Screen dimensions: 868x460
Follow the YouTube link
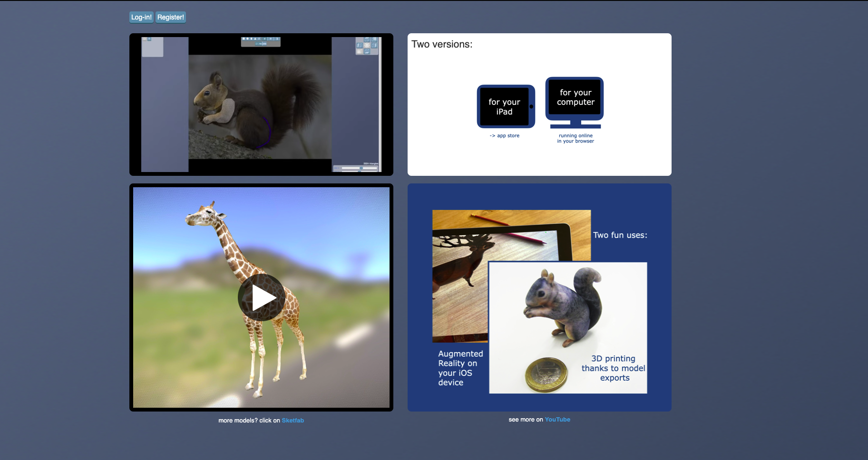(x=557, y=420)
